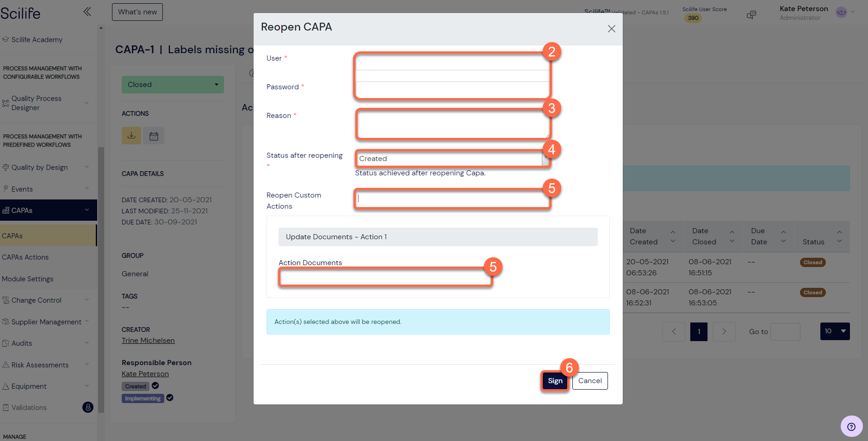
Task: Click the Sign button
Action: pos(555,381)
